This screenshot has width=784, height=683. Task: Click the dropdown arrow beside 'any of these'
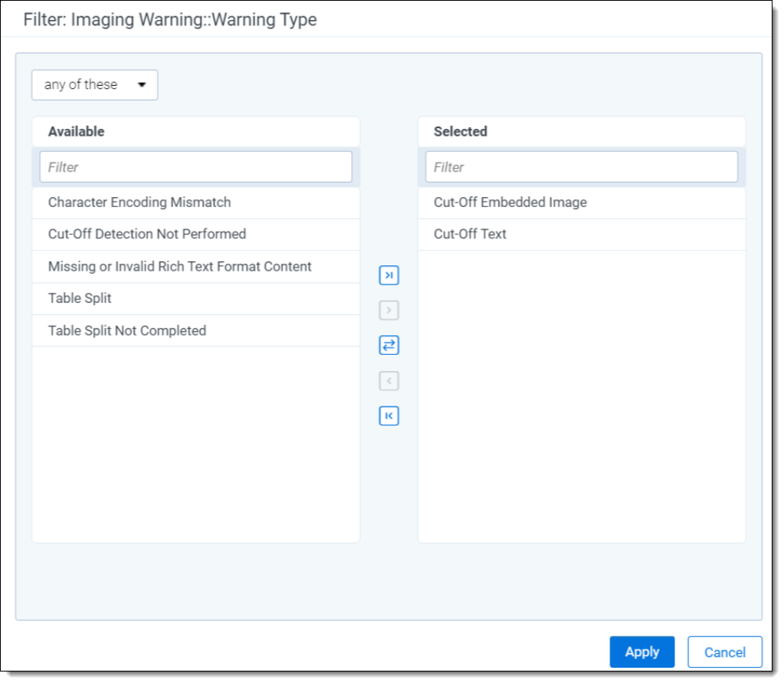point(142,85)
